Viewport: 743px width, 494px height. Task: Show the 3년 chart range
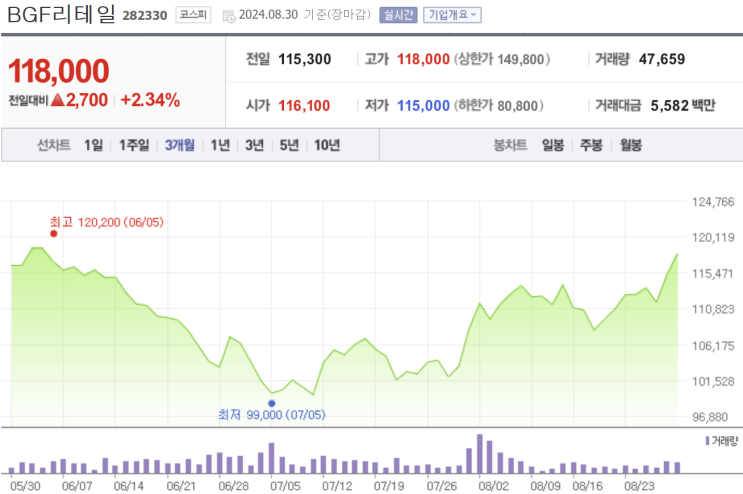click(x=254, y=145)
